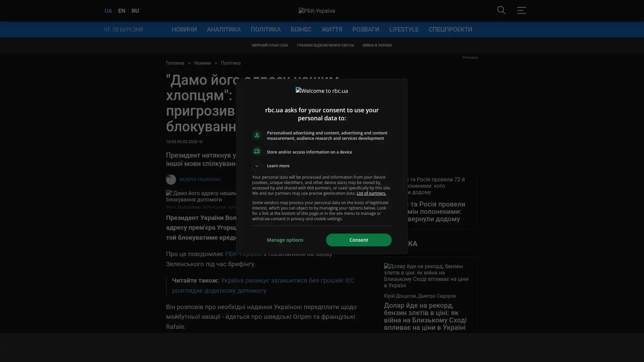Click the author avatar of Валерій Ульяненко
644x362 pixels.
171,180
